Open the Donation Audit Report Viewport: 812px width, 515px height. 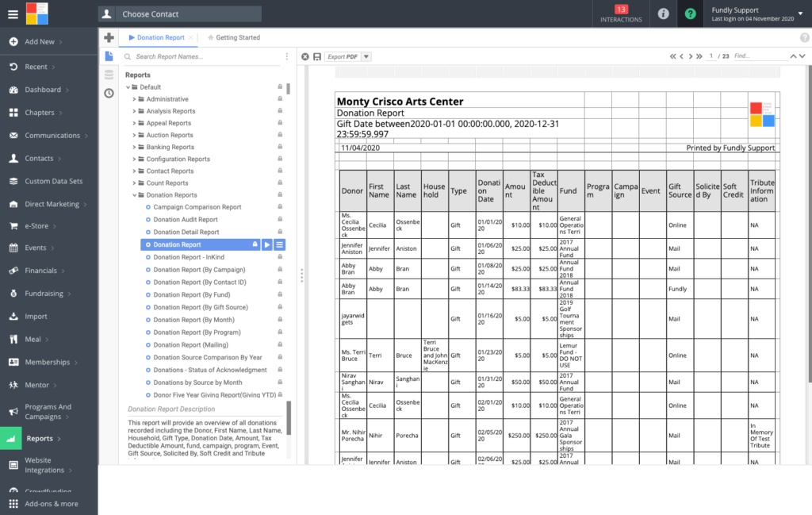click(186, 220)
